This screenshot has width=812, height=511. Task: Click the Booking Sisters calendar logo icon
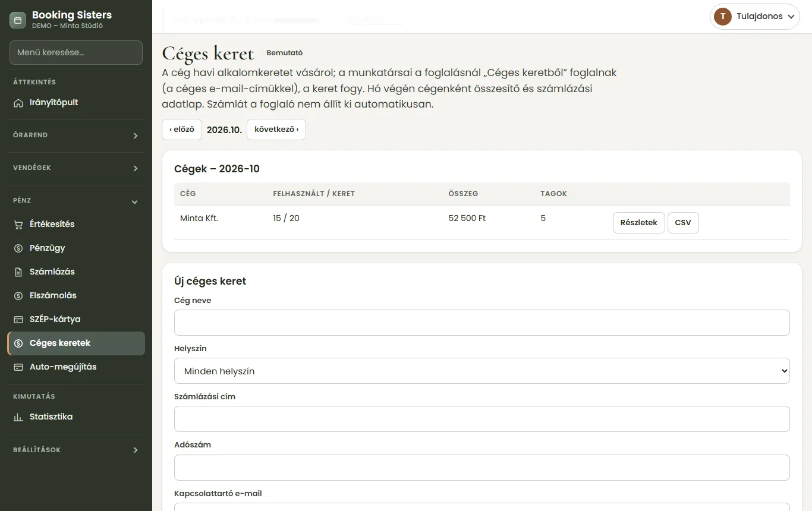coord(18,20)
